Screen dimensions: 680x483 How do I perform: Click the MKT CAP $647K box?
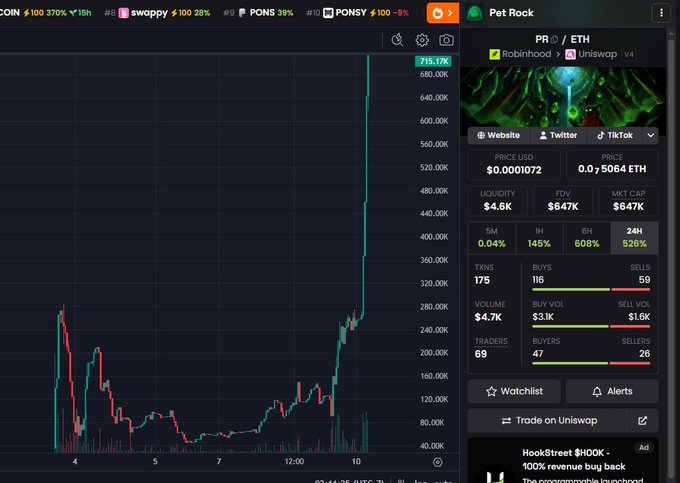click(x=628, y=201)
